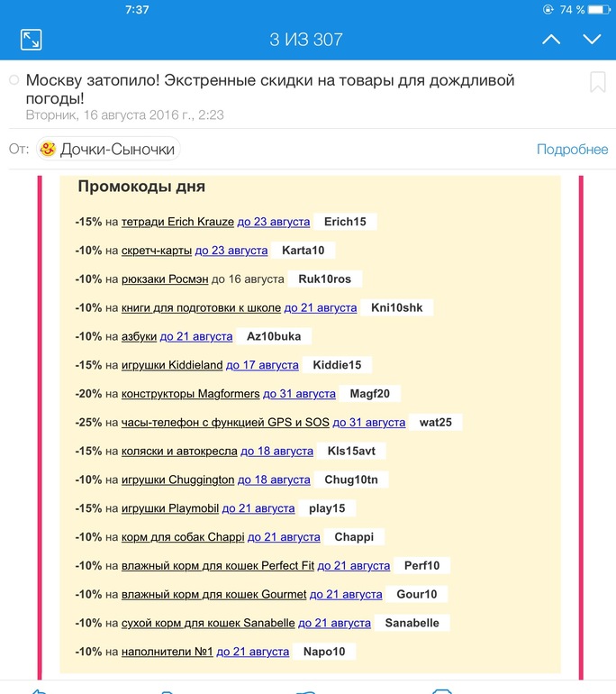Open the игрушки Chuggington link
Screen dimensions: 616x694
tap(177, 479)
